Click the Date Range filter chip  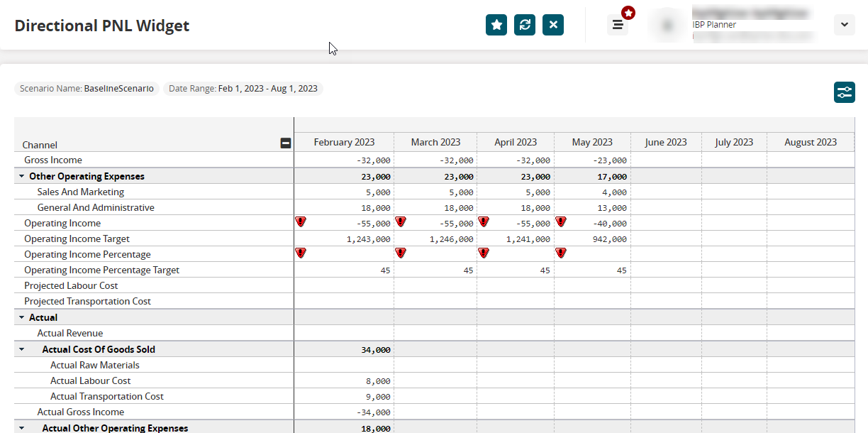pos(243,89)
